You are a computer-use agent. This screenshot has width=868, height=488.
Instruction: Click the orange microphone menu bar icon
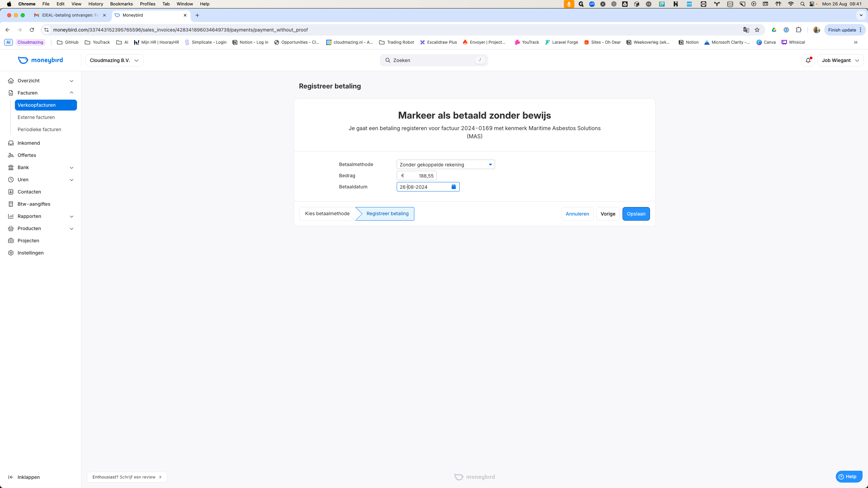click(x=569, y=4)
